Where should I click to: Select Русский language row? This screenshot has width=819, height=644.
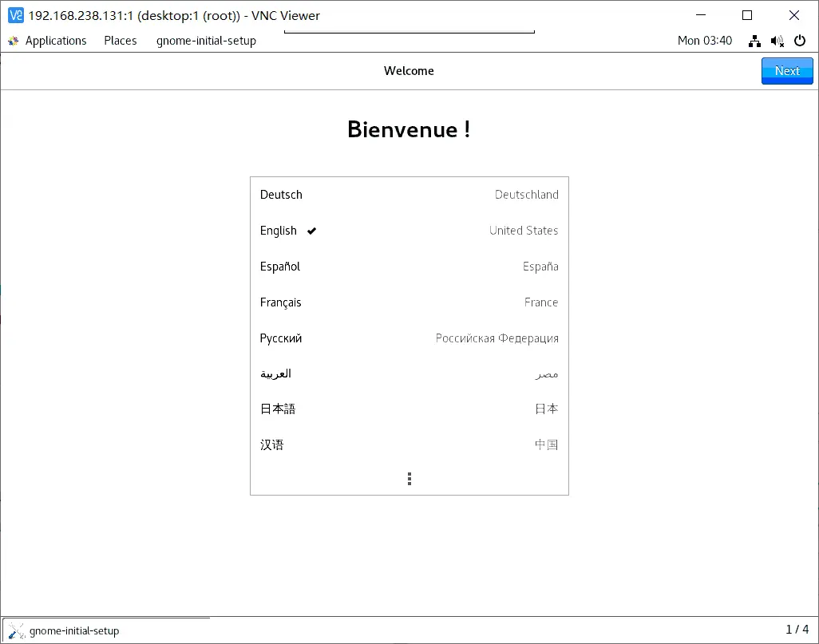(x=409, y=338)
